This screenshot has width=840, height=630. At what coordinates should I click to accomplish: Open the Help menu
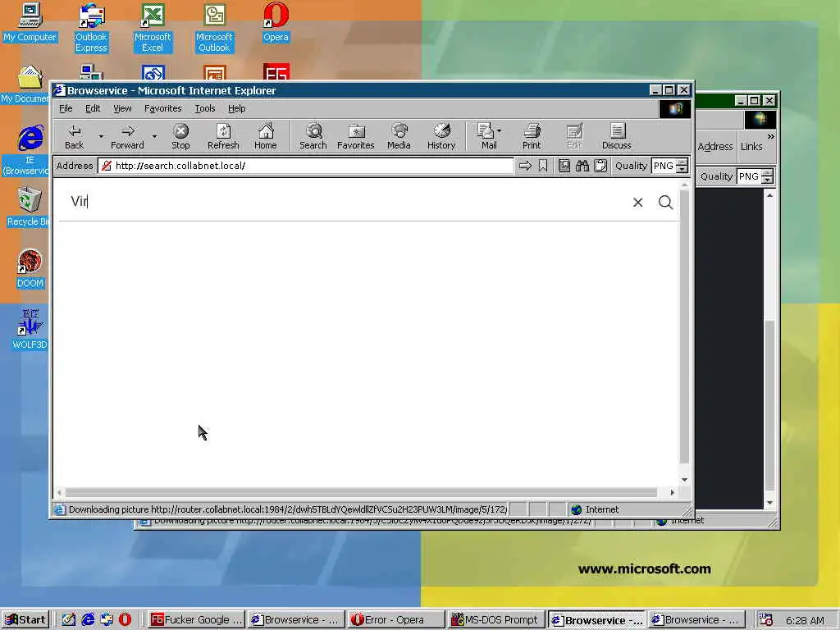(237, 108)
